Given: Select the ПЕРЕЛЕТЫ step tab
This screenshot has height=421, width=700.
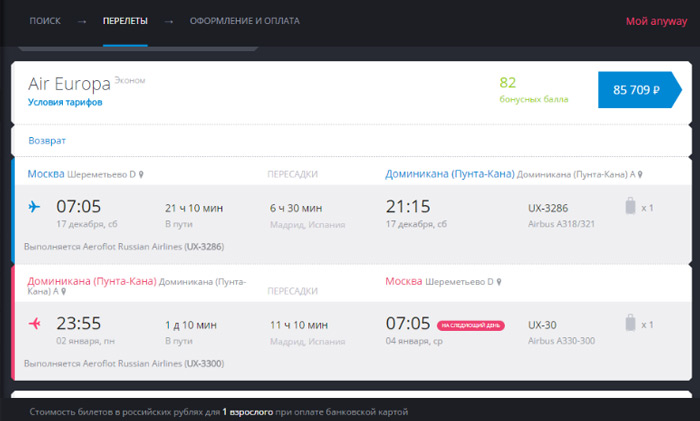Looking at the screenshot, I should 125,21.
